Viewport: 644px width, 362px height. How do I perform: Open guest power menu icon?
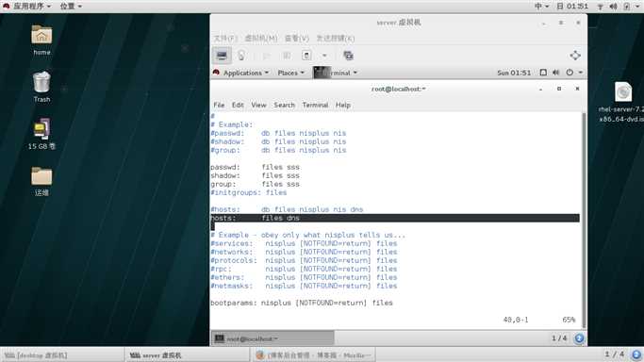pos(570,73)
